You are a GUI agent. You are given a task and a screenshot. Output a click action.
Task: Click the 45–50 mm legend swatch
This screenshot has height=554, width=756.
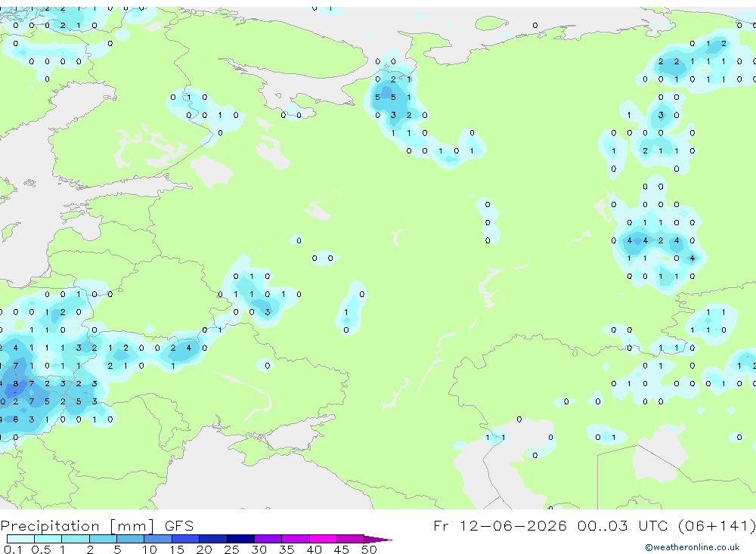pyautogui.click(x=351, y=539)
